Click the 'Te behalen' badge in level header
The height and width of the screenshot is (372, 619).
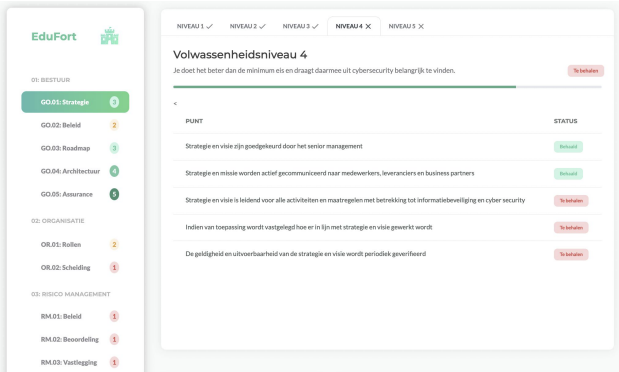[x=586, y=71]
